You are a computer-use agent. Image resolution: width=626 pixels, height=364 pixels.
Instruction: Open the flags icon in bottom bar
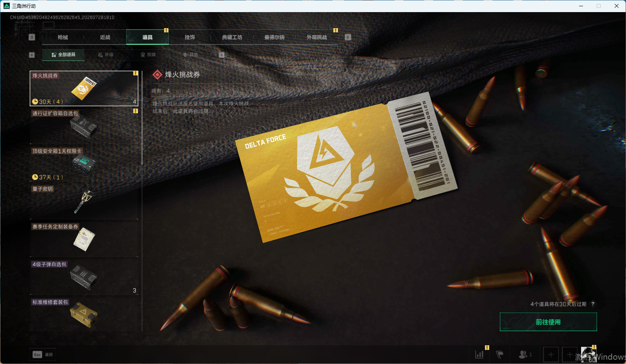coord(499,354)
